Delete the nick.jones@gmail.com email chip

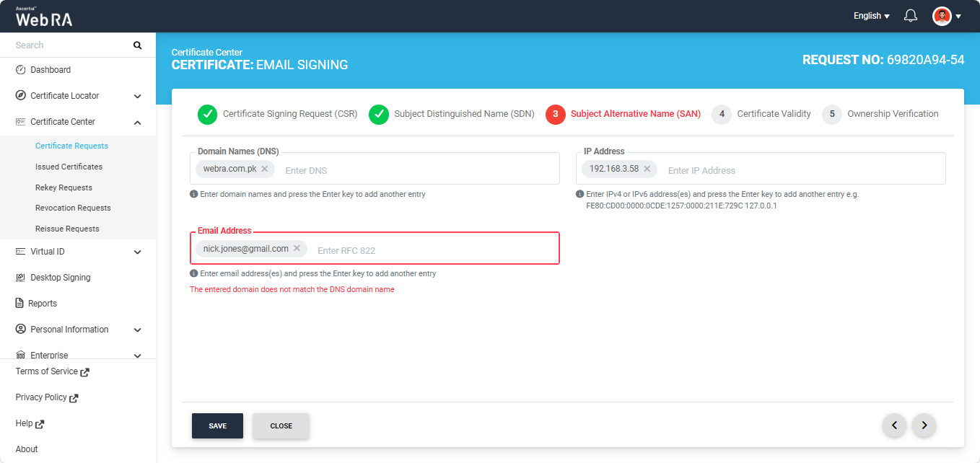[x=297, y=248]
